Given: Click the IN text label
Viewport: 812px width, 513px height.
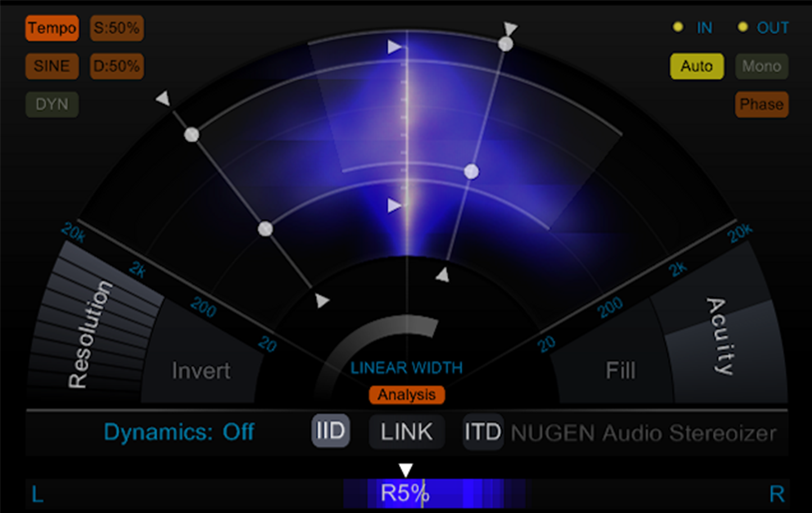Looking at the screenshot, I should (704, 28).
